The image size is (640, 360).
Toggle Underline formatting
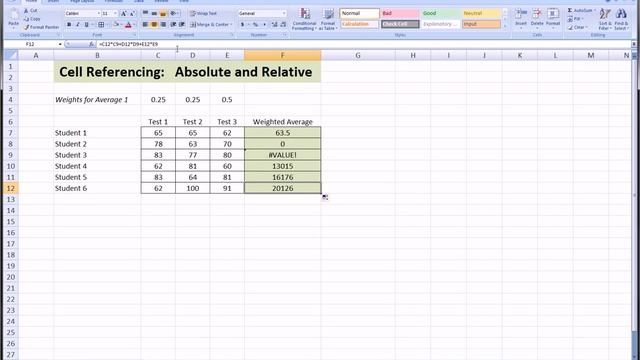point(87,25)
